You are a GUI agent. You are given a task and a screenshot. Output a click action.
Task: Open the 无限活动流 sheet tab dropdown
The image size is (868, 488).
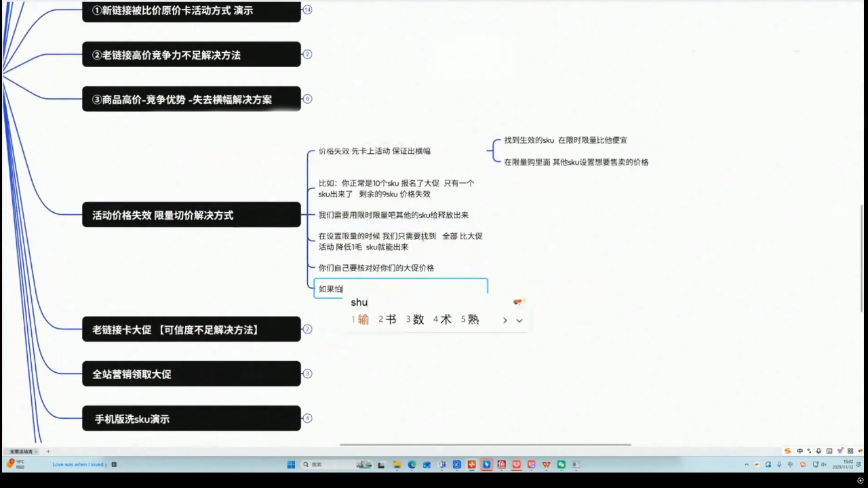[x=36, y=451]
